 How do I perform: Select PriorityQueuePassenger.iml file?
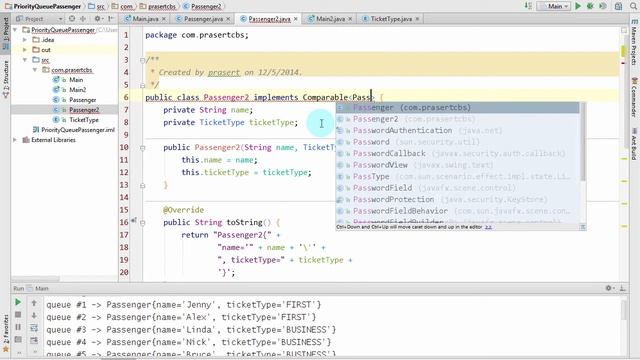pyautogui.click(x=73, y=130)
